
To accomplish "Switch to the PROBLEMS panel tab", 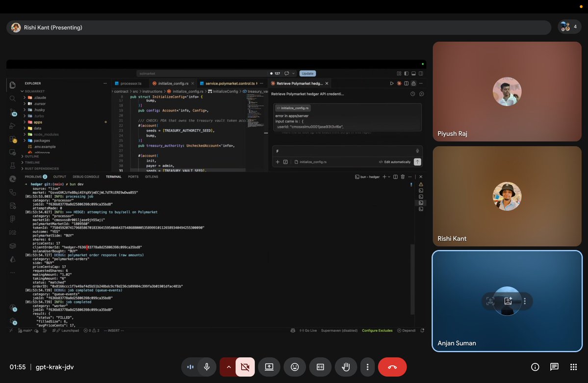I will [36, 176].
